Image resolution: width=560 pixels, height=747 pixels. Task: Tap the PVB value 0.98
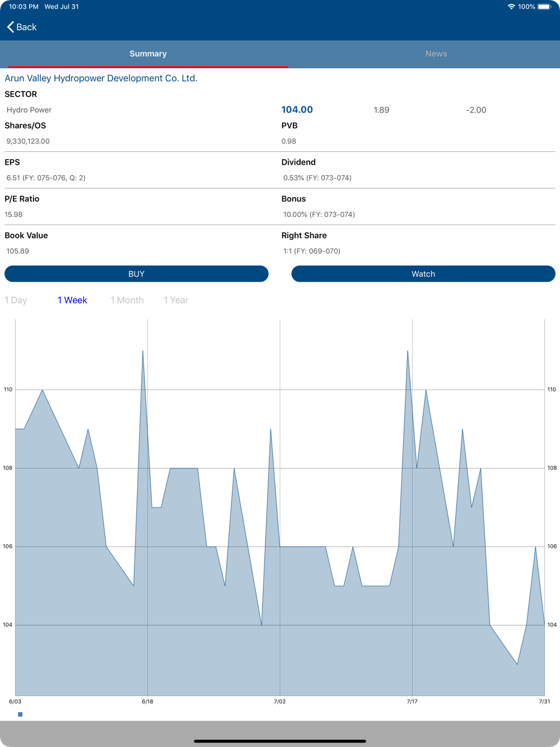coord(289,141)
